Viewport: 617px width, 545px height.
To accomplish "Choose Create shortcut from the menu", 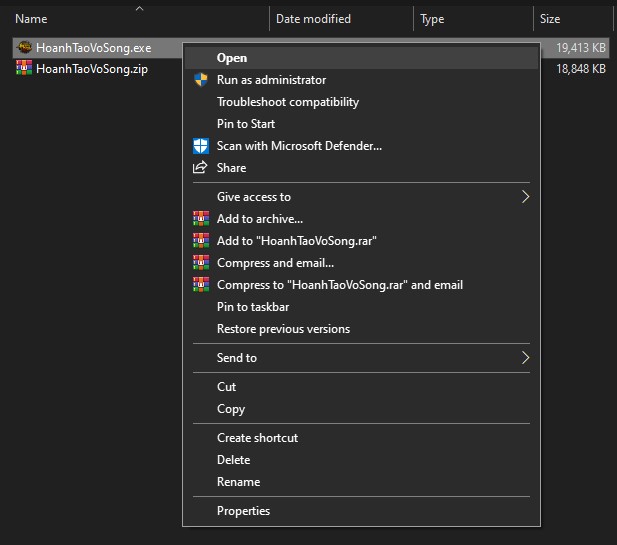I will tap(257, 438).
